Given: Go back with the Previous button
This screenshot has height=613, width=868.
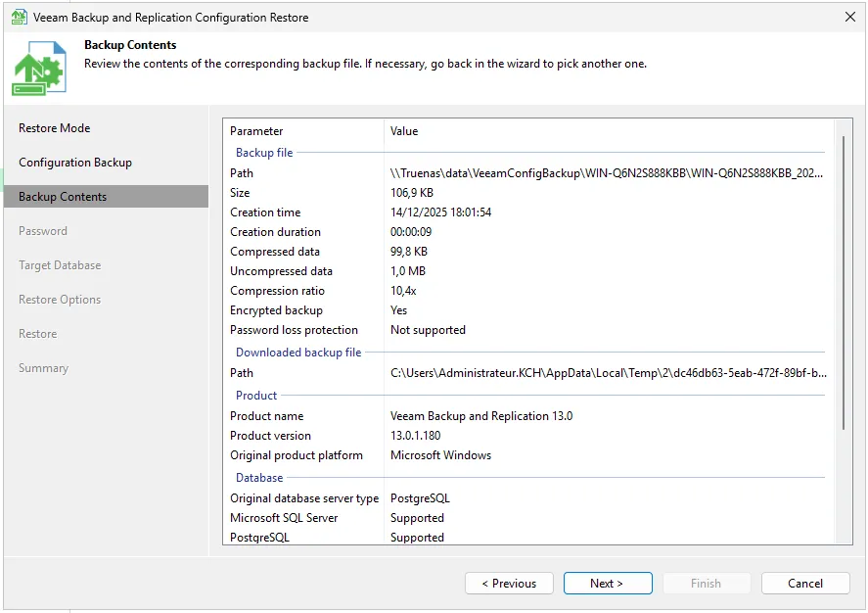Looking at the screenshot, I should click(x=509, y=584).
